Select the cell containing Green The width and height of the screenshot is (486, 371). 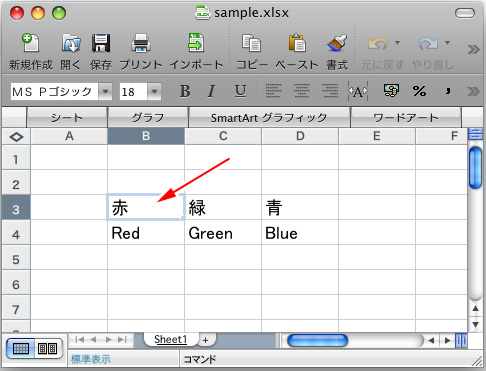[x=223, y=232]
